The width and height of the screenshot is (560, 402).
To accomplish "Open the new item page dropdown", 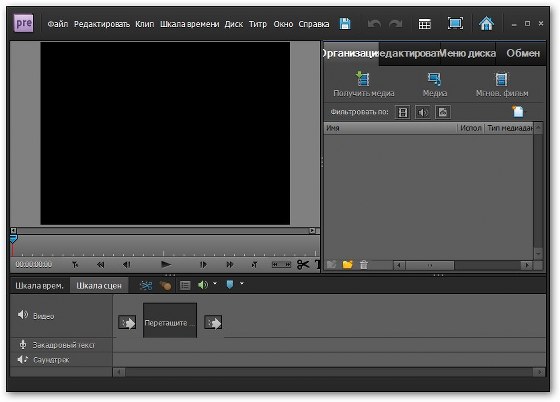I will (519, 111).
